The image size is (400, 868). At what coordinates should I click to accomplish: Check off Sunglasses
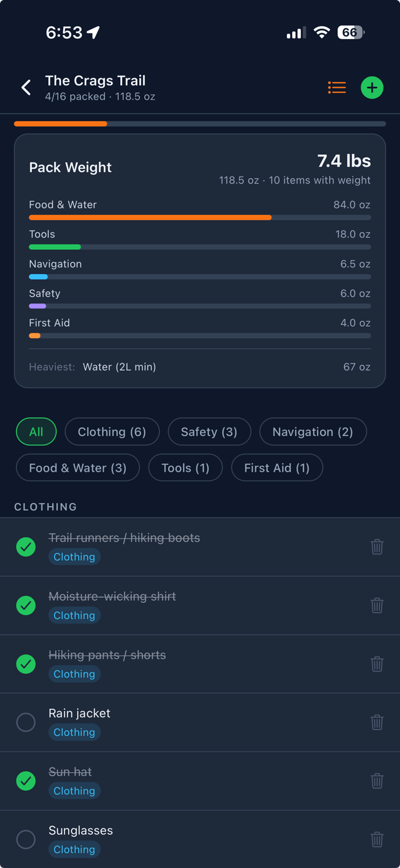pos(26,839)
